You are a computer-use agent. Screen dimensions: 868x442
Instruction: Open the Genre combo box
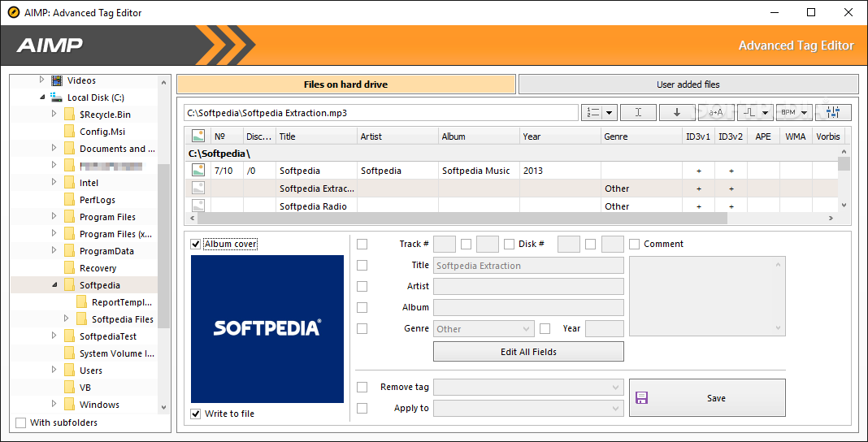coord(484,329)
